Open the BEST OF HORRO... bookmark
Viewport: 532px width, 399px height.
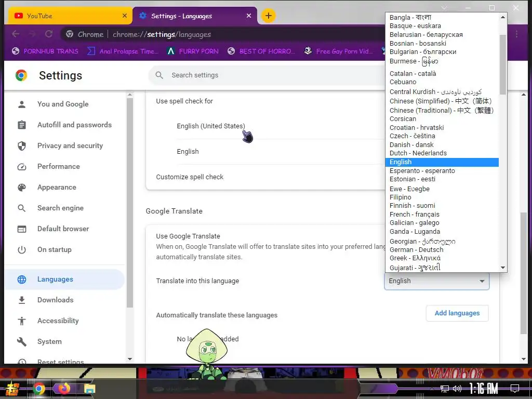pyautogui.click(x=261, y=51)
